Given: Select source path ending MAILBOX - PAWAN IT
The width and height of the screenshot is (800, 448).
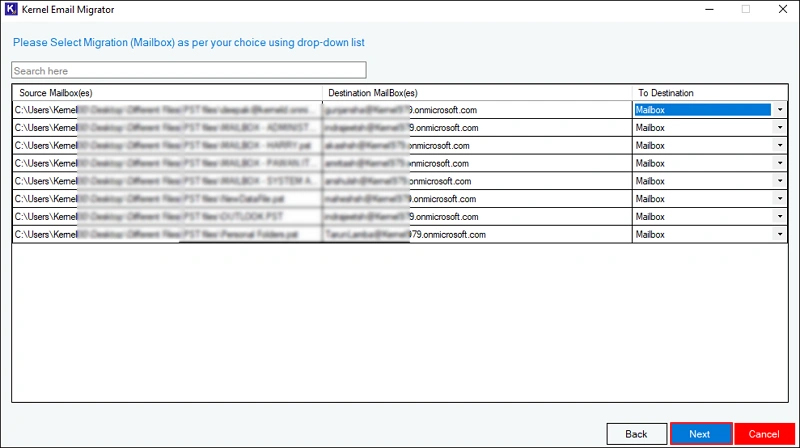Looking at the screenshot, I should (167, 163).
